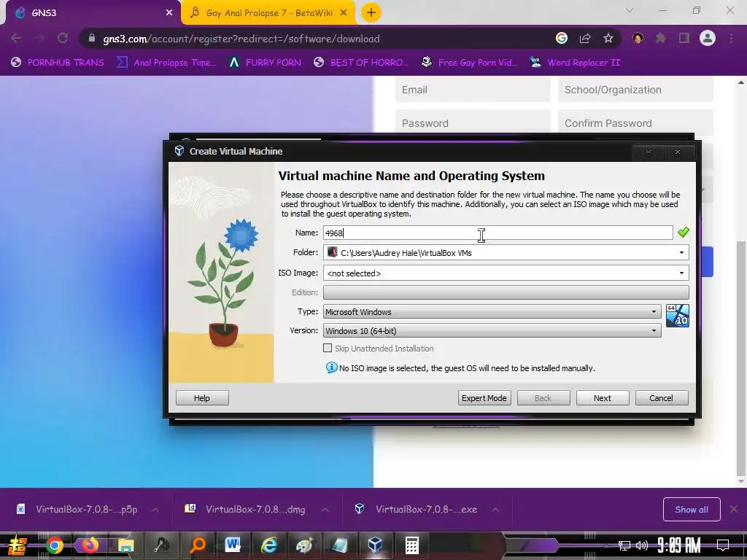Viewport: 747px width, 560px height.
Task: Click the green checkmark beside the Name field
Action: (683, 232)
